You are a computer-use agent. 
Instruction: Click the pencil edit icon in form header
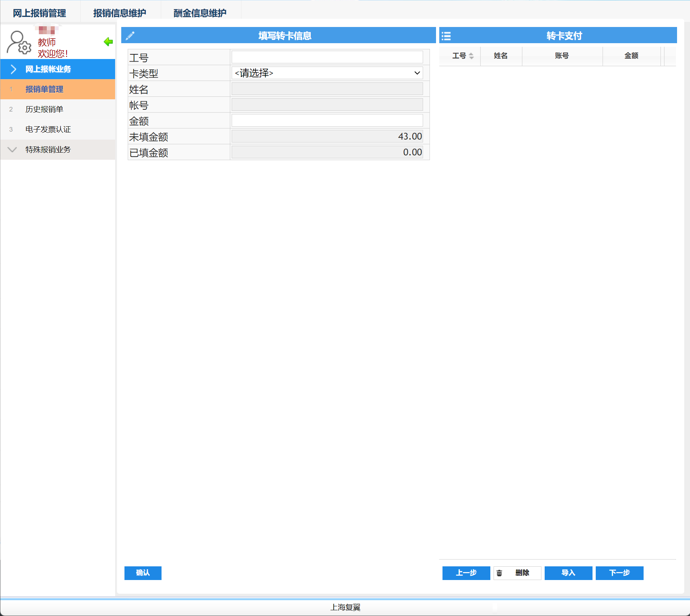tap(130, 35)
